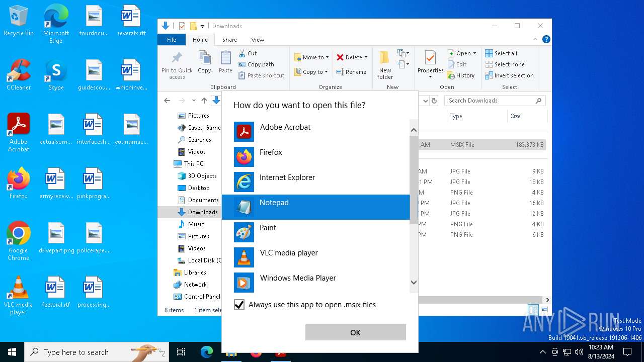Open the Move to dropdown
Image resolution: width=644 pixels, height=362 pixels.
coord(311,57)
